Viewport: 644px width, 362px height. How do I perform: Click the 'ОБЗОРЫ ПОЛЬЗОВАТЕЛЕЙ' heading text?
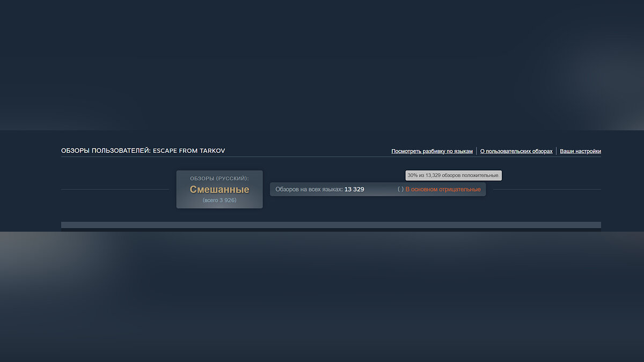[106, 151]
